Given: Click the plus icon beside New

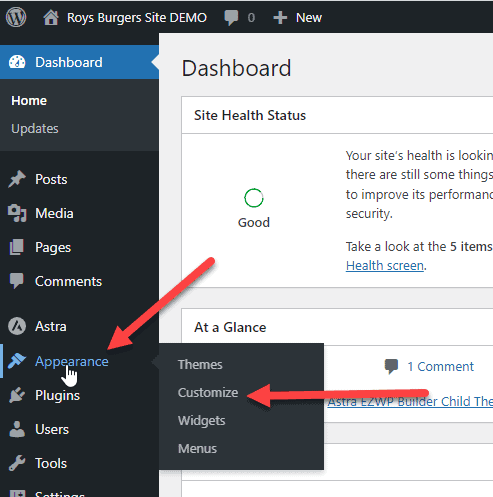Looking at the screenshot, I should [x=280, y=18].
